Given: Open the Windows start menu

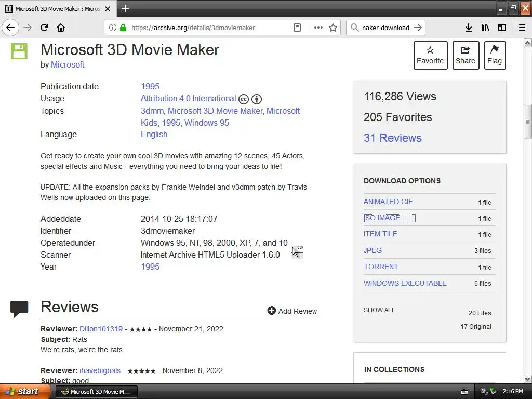Looking at the screenshot, I should click(25, 391).
